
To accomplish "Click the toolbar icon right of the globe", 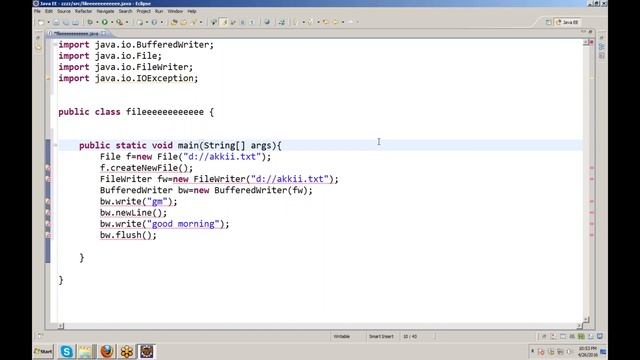I will click(x=282, y=22).
